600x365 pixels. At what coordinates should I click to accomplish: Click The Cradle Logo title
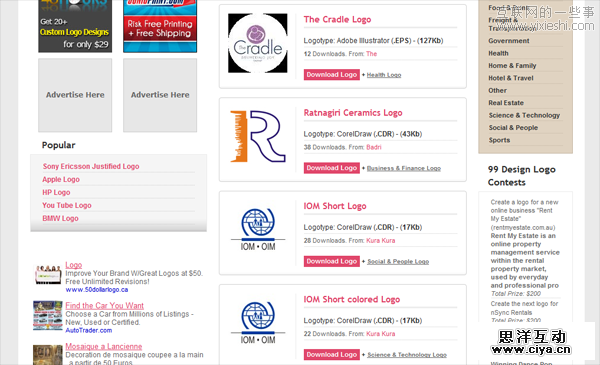337,20
